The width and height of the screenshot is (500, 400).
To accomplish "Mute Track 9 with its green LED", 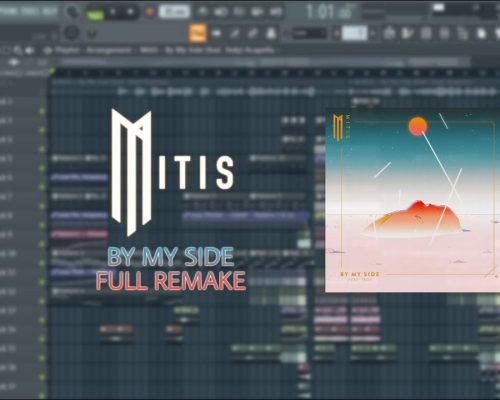I will [x=42, y=244].
